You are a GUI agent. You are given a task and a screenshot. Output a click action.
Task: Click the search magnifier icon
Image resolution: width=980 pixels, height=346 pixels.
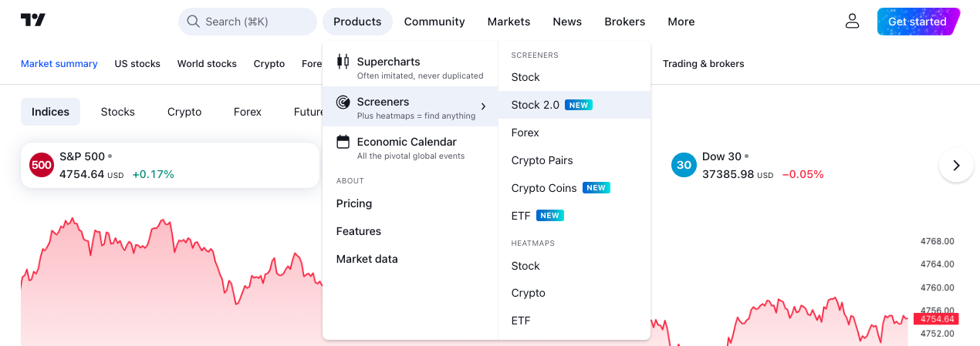click(193, 22)
